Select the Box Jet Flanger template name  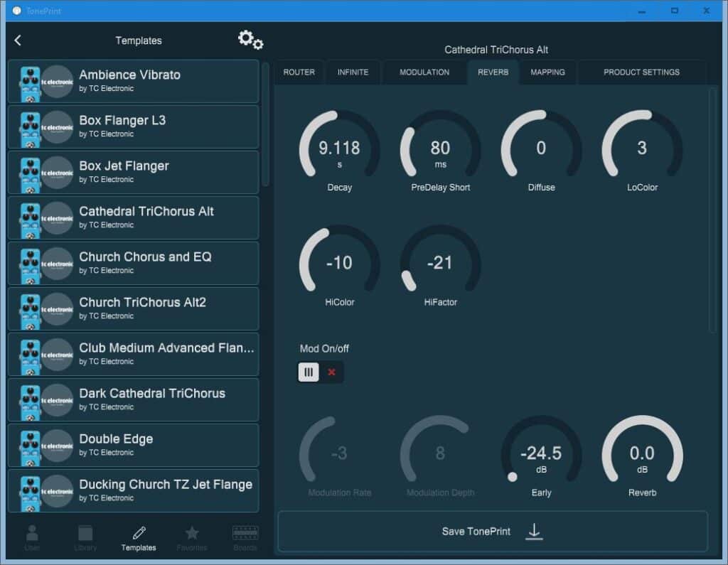tap(124, 166)
